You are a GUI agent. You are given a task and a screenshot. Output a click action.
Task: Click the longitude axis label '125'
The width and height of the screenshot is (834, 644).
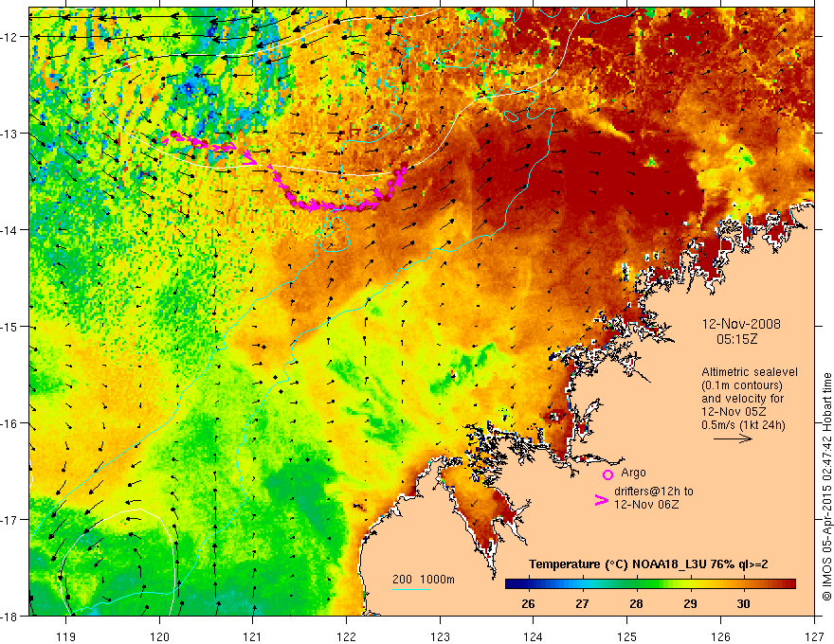[627, 637]
